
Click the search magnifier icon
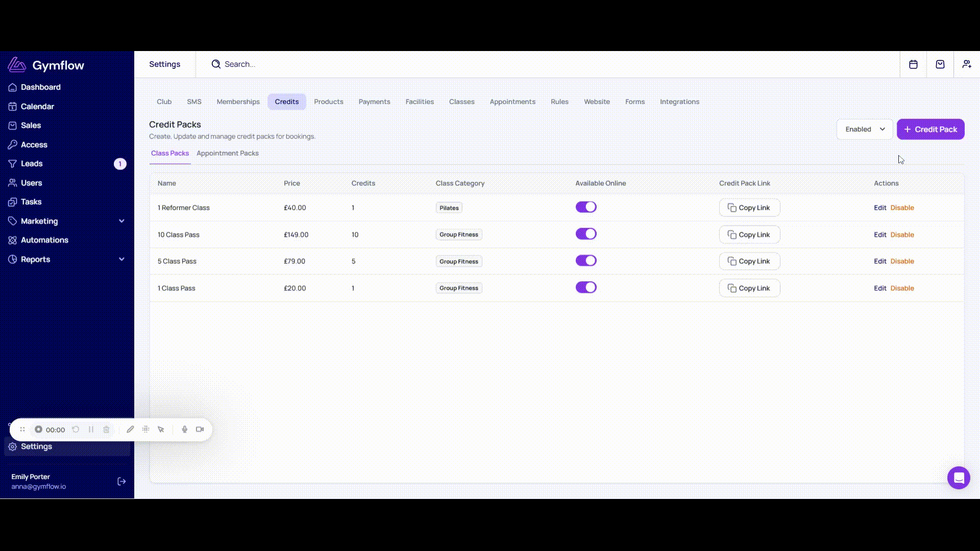(x=216, y=64)
